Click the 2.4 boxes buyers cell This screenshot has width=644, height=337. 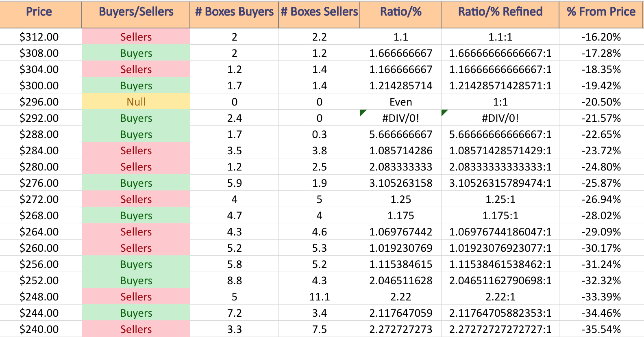point(234,118)
